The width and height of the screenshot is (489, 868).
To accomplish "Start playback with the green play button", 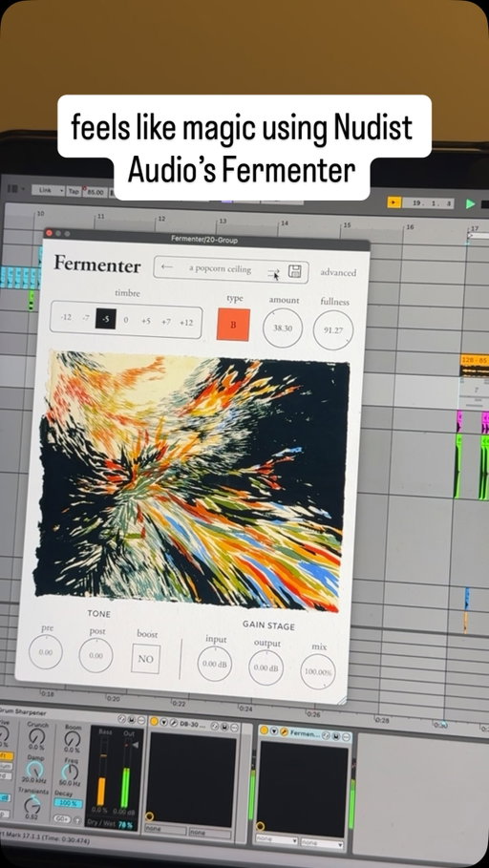I will click(470, 204).
